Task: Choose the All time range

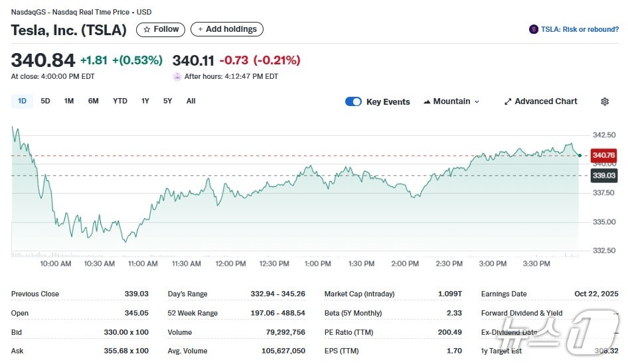Action: (x=191, y=101)
